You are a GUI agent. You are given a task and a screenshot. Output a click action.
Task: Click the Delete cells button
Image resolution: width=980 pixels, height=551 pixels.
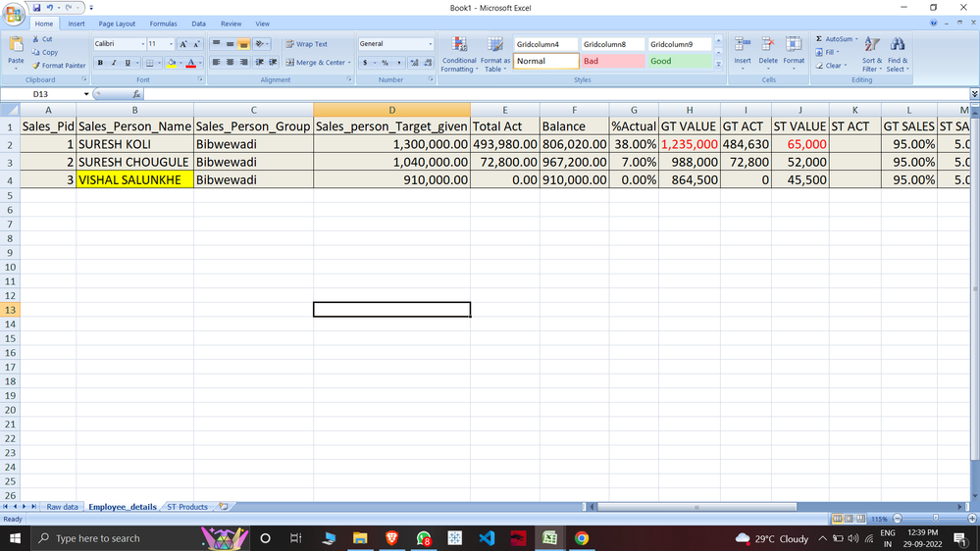(x=767, y=54)
